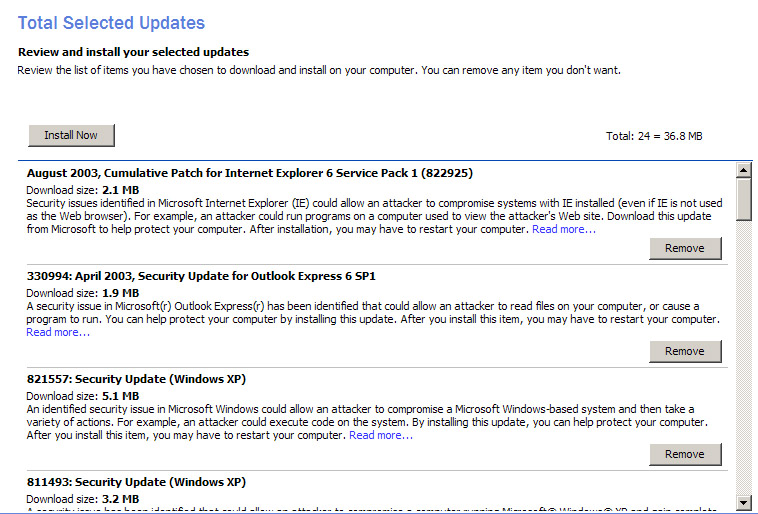Image resolution: width=758 pixels, height=514 pixels.
Task: Click the Total Selected Updates heading
Action: pos(111,23)
